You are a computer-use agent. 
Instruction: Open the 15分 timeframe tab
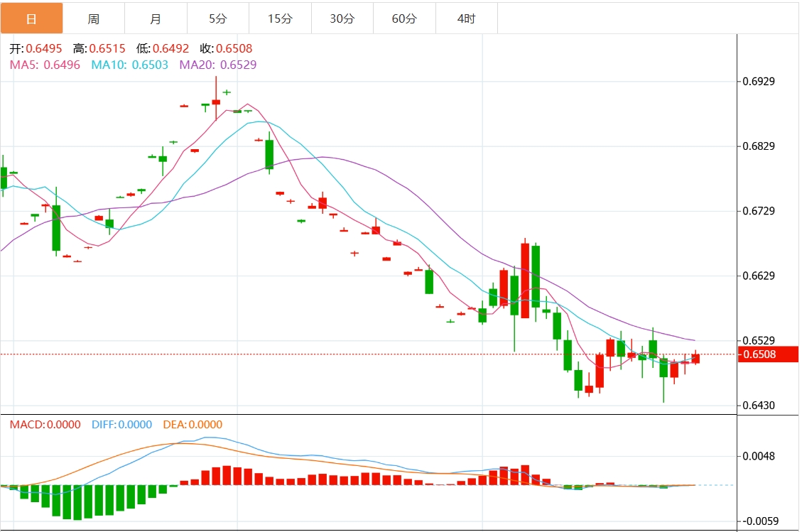(x=281, y=18)
